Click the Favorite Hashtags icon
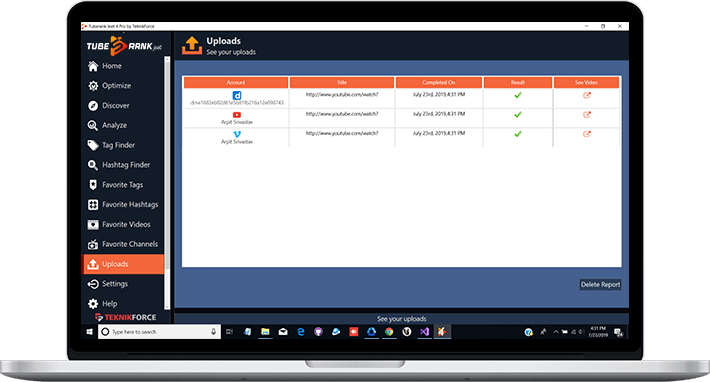The height and width of the screenshot is (382, 710). (93, 205)
